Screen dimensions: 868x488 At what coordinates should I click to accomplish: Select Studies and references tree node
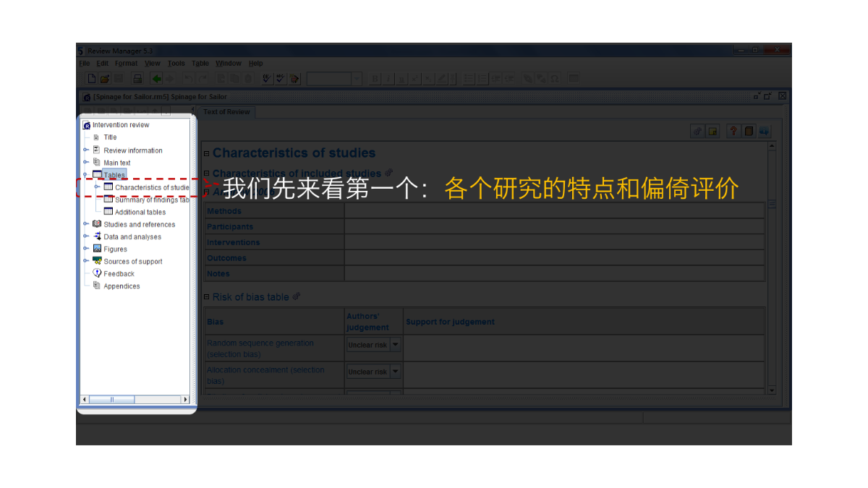140,224
